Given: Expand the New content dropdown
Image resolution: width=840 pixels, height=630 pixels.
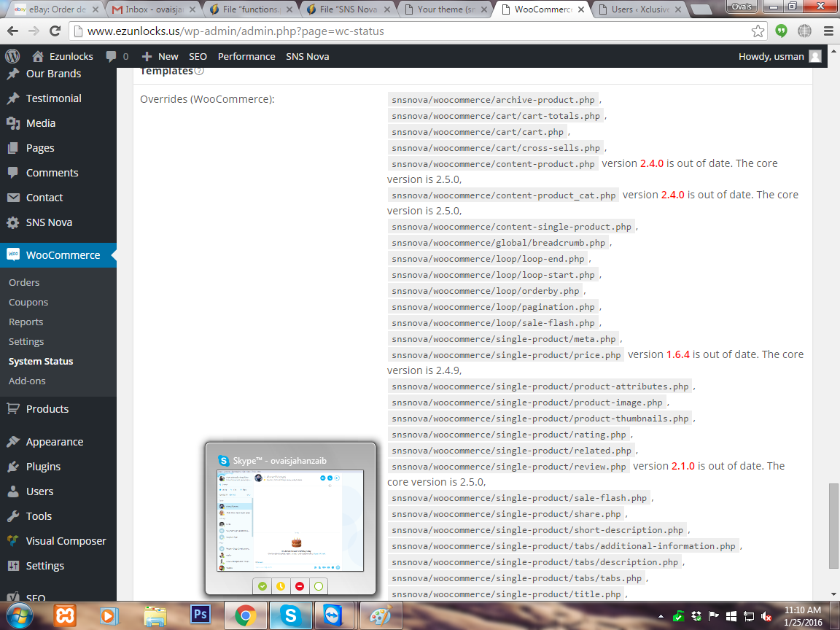Looking at the screenshot, I should (160, 56).
